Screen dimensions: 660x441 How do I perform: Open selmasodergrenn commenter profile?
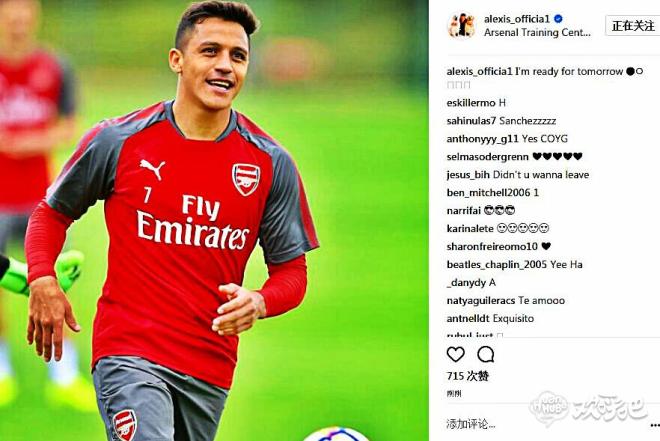point(487,157)
